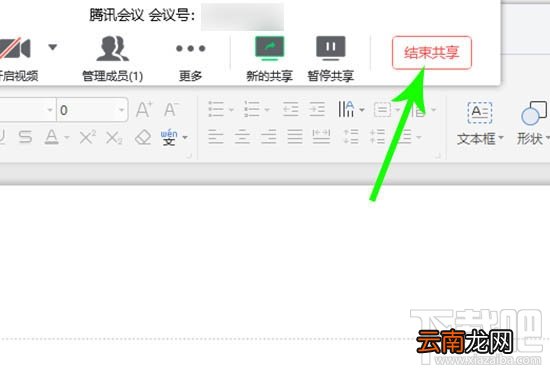550x370 pixels.
Task: Click the 结束共享 button
Action: click(432, 53)
